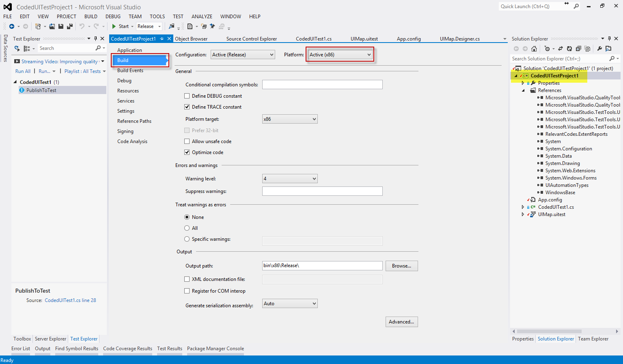623x364 pixels.
Task: Switch to the UIMap.Designer.cs tab
Action: [460, 39]
